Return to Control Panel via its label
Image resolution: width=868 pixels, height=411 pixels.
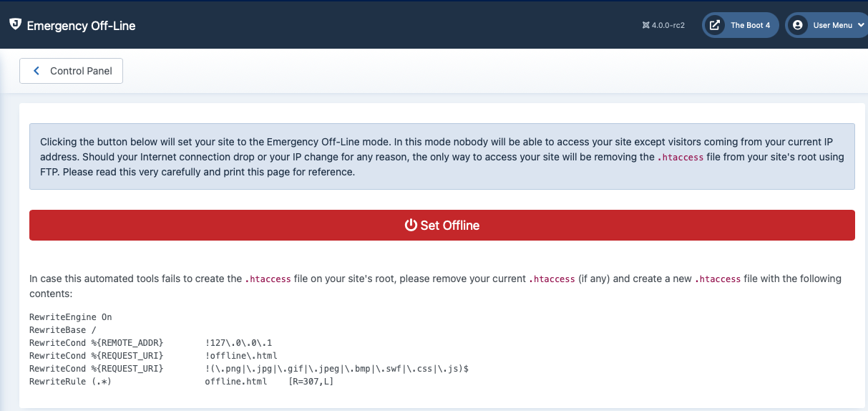click(x=81, y=71)
